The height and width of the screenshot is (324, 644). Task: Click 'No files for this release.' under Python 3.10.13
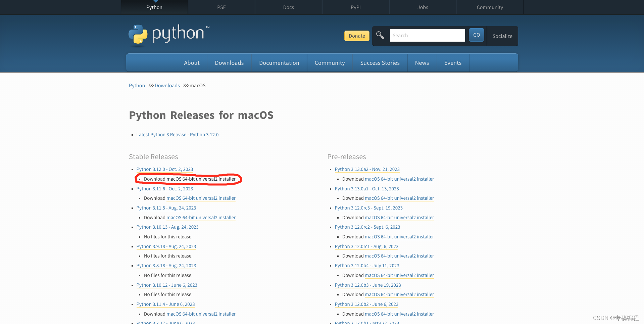click(x=168, y=237)
